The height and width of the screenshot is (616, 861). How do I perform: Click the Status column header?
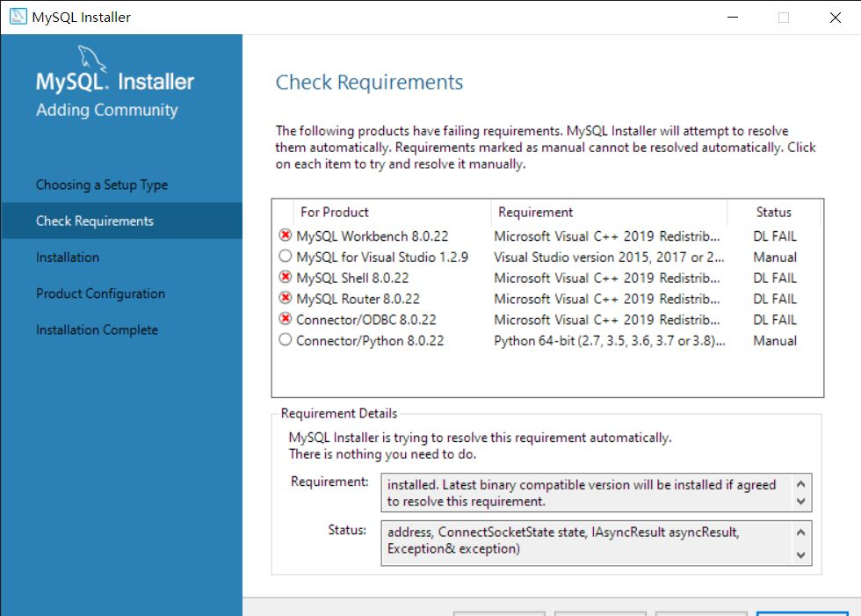773,212
